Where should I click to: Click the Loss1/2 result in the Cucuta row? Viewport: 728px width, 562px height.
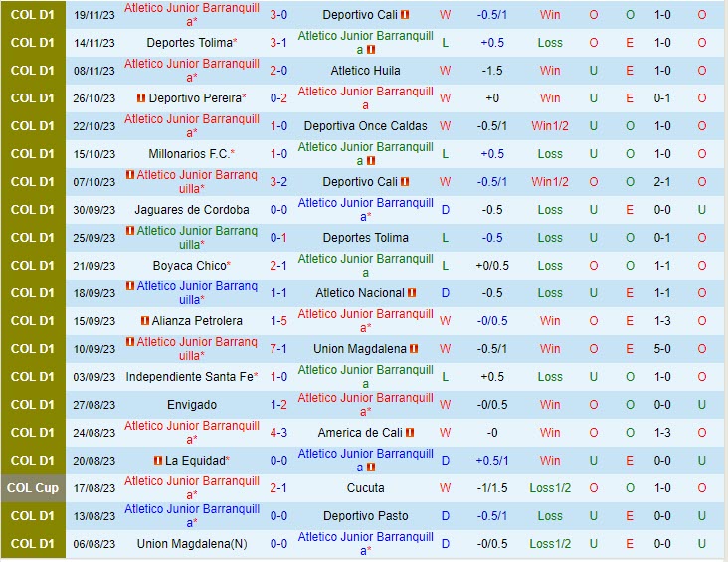point(550,488)
